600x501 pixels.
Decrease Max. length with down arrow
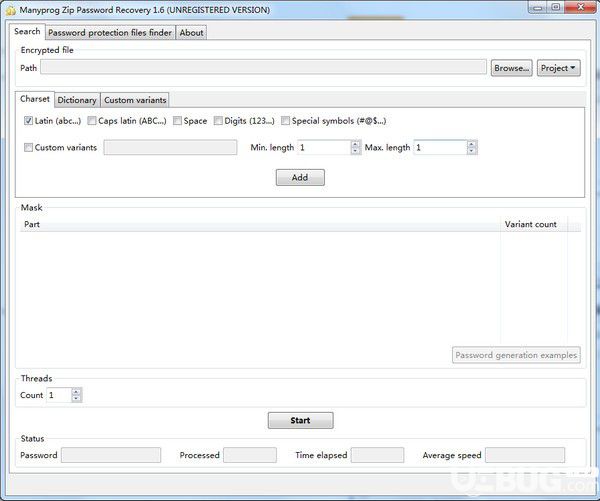[471, 151]
